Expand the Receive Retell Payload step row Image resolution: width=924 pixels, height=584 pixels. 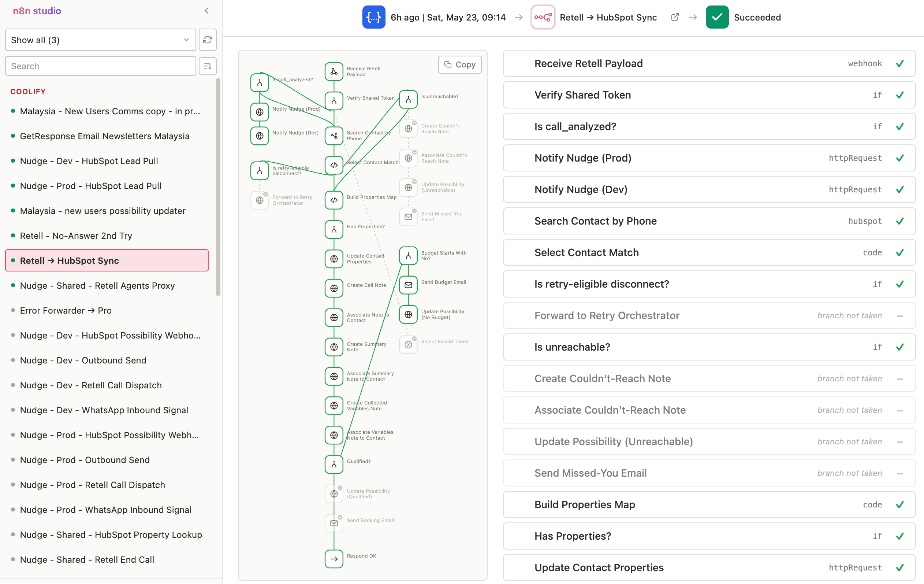coord(709,63)
